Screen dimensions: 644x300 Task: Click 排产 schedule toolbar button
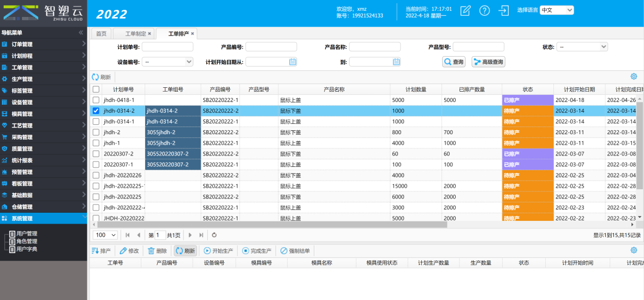point(102,251)
